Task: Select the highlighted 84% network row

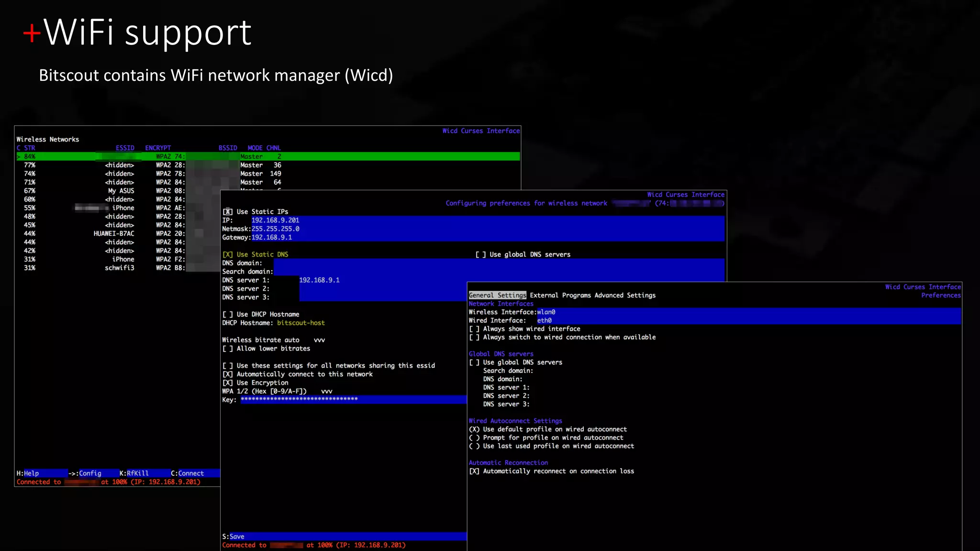Action: click(x=268, y=156)
